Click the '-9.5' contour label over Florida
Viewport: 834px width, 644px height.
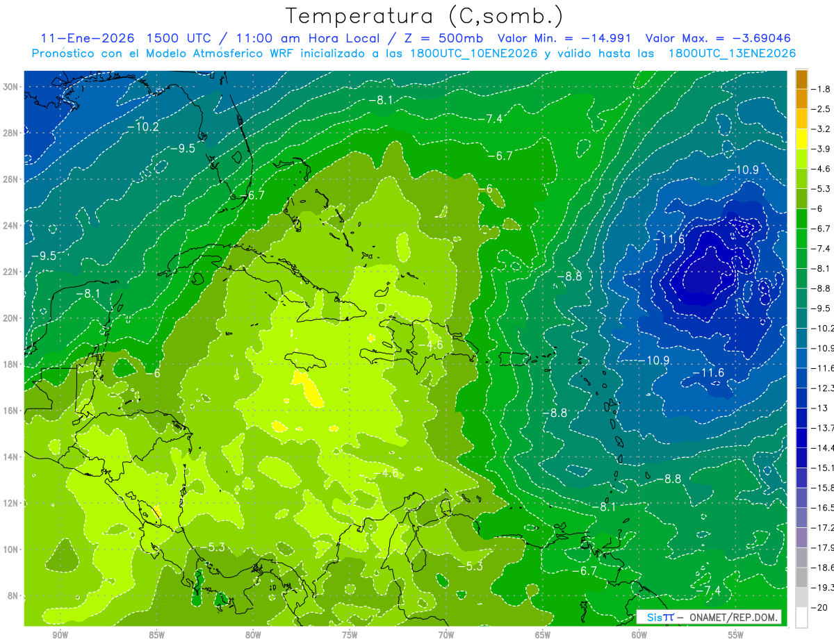coord(182,148)
